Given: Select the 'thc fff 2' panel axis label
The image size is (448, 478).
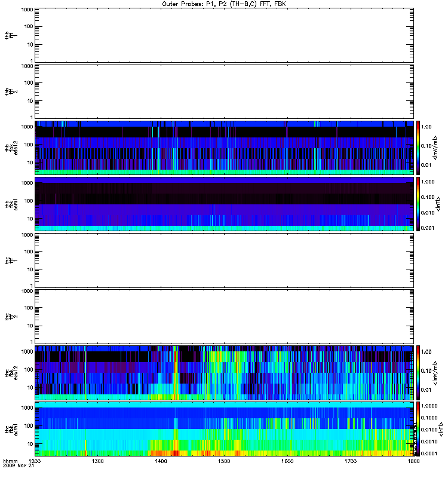Looking at the screenshot, I should pyautogui.click(x=11, y=317).
